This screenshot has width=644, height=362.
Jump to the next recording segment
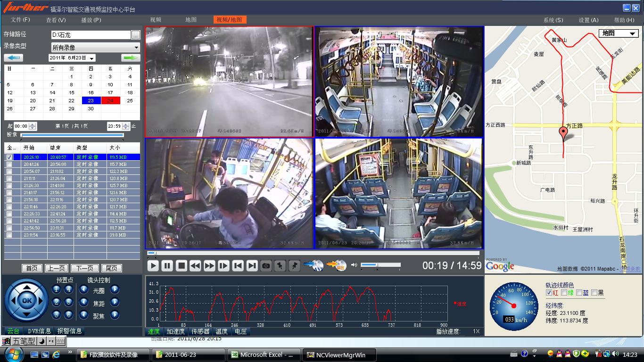[252, 266]
